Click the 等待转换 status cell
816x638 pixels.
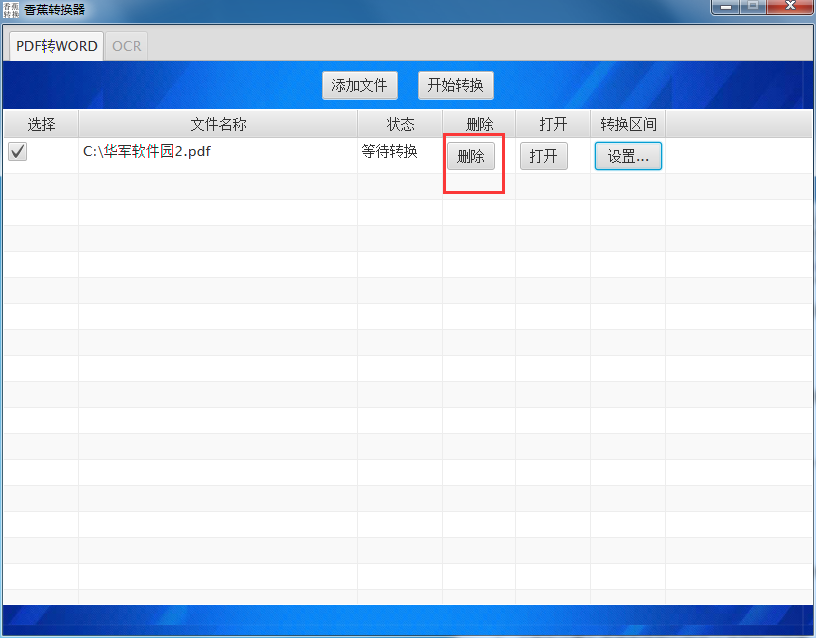point(400,155)
